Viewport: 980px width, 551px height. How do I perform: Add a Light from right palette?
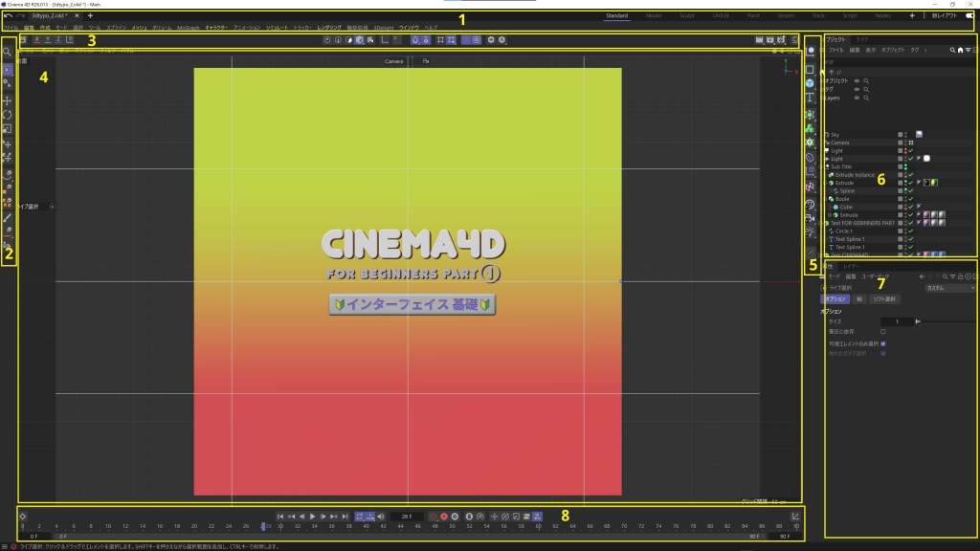click(810, 231)
